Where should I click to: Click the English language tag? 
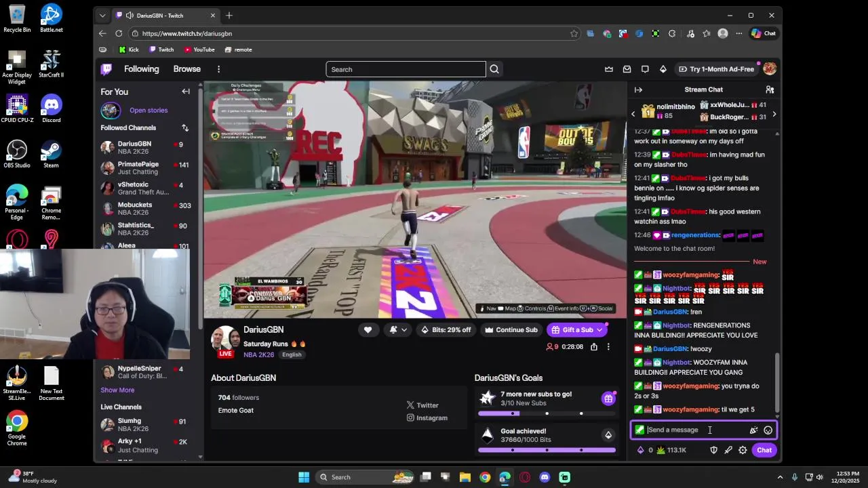point(292,354)
